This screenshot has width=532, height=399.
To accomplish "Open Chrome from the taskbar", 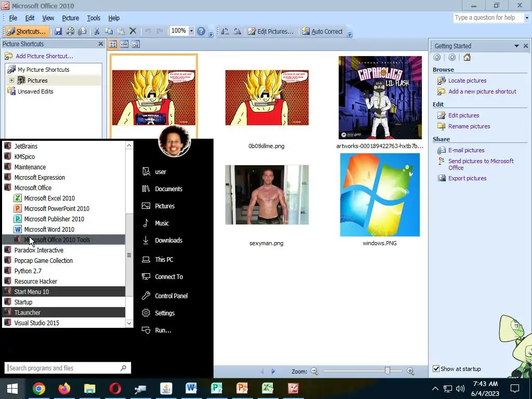I will (x=39, y=389).
